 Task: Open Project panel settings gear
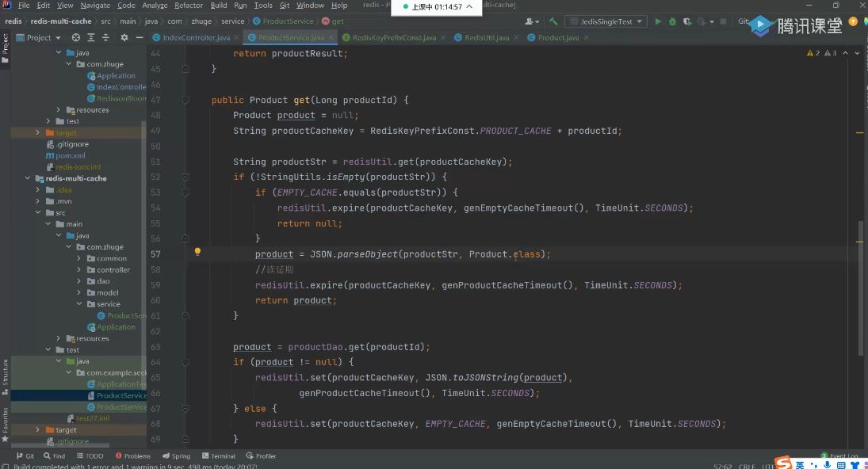[x=124, y=37]
